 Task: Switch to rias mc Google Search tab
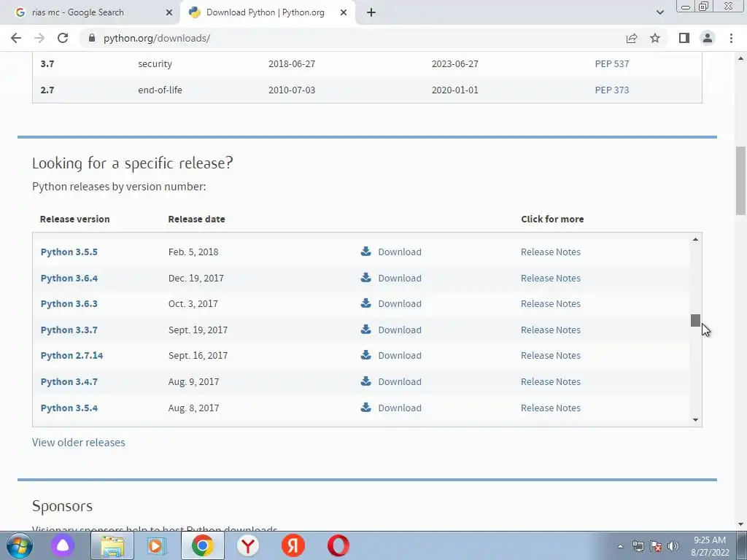(x=90, y=12)
